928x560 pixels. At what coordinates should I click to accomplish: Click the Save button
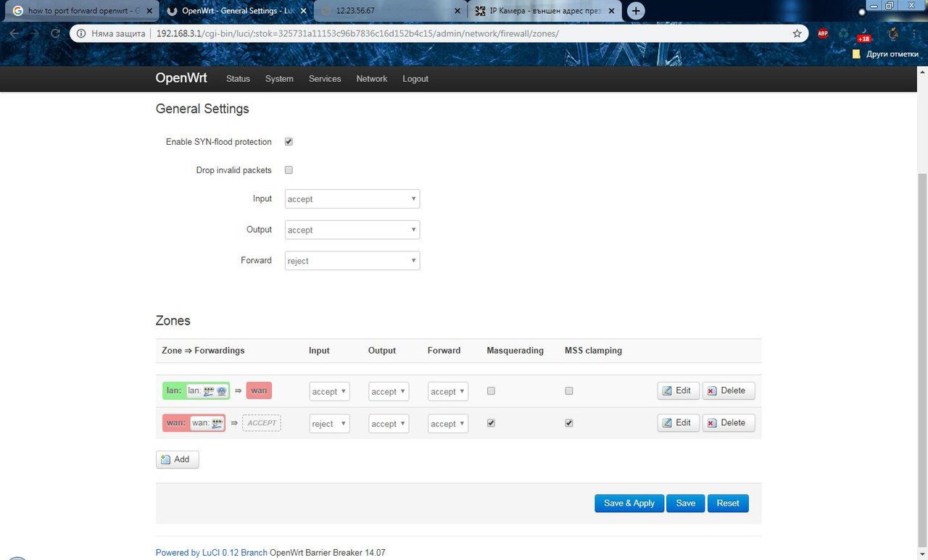point(686,503)
